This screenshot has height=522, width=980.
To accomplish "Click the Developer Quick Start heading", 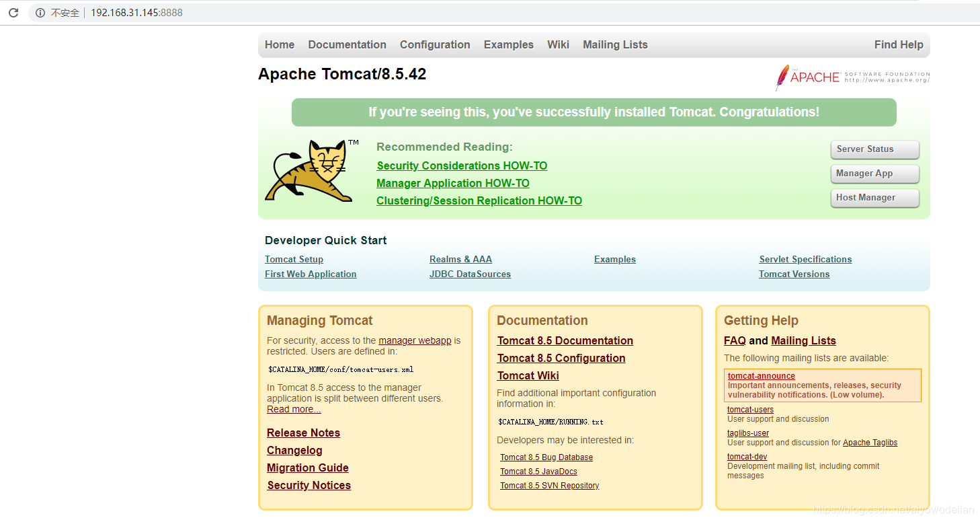I will click(x=326, y=240).
